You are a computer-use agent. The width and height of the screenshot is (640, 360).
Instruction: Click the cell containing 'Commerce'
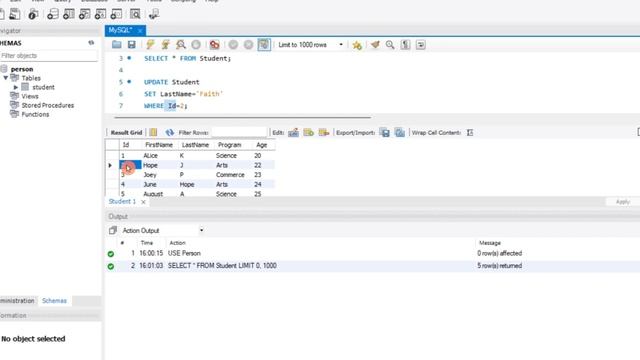[x=231, y=175]
